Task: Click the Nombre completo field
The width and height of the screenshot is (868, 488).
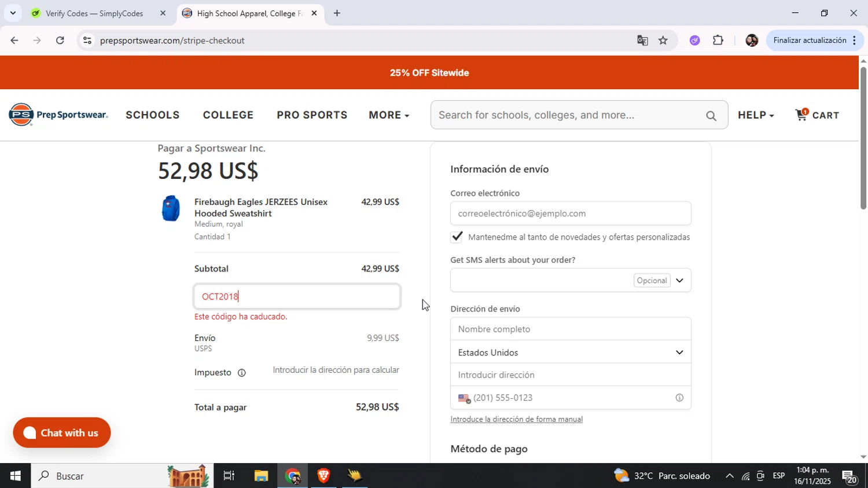Action: (x=571, y=329)
